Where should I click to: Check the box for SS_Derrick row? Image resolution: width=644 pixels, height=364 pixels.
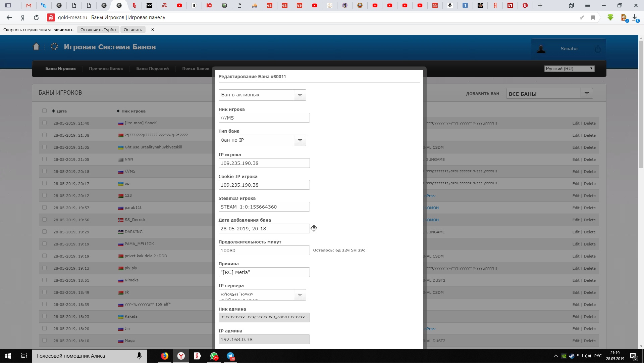coord(44,220)
